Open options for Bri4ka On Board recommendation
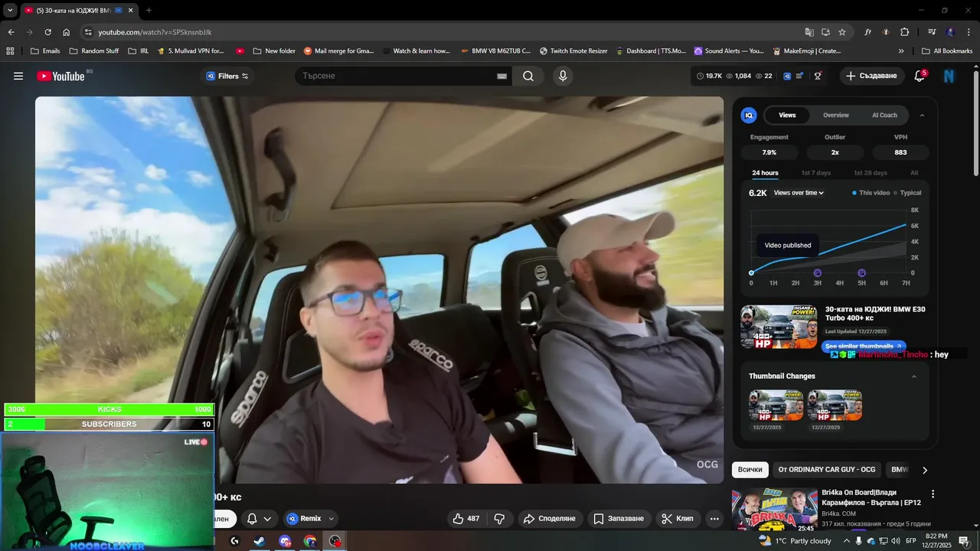Viewport: 980px width, 551px height. click(x=933, y=494)
